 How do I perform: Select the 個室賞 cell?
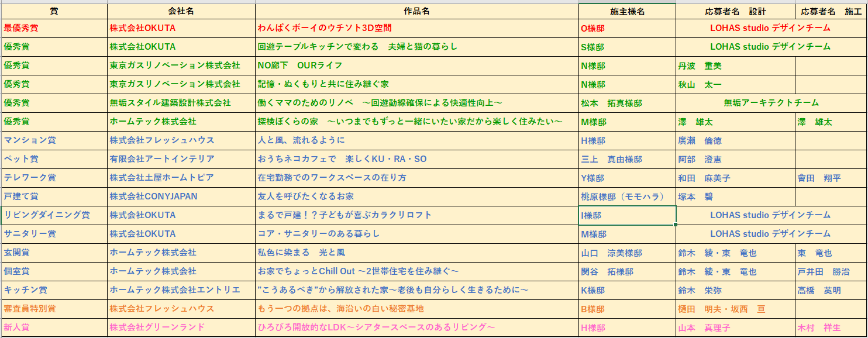coord(54,271)
